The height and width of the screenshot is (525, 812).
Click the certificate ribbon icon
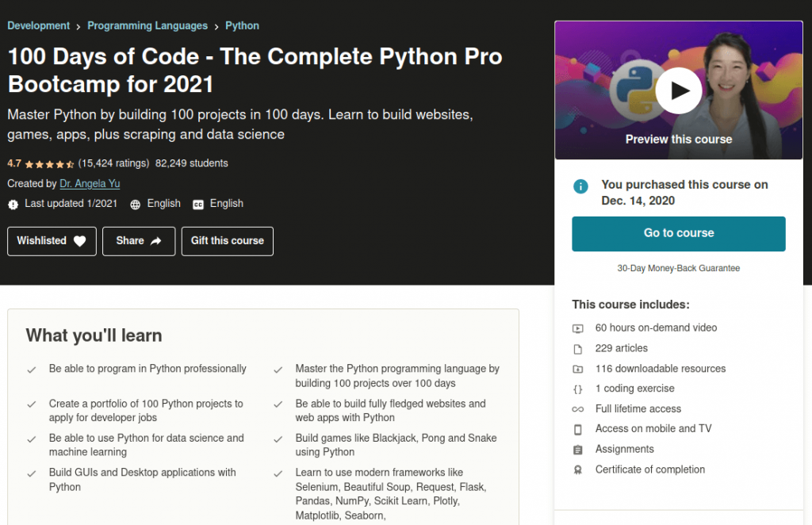click(x=577, y=469)
